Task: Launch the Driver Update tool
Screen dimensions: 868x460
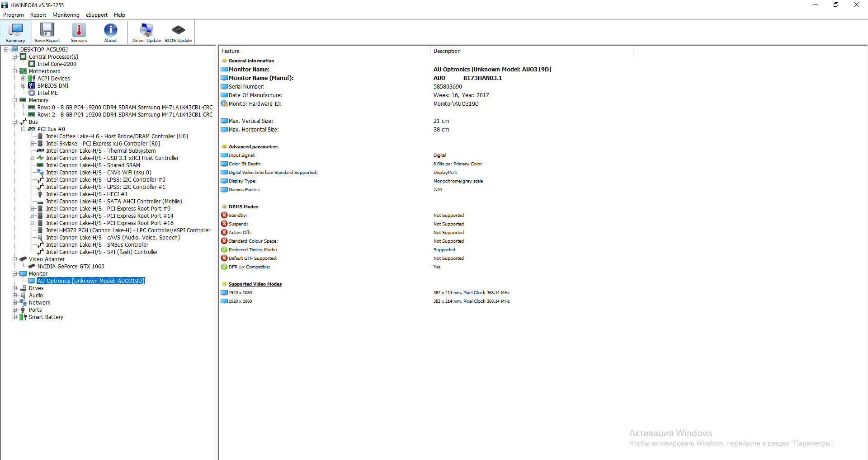Action: coord(146,33)
